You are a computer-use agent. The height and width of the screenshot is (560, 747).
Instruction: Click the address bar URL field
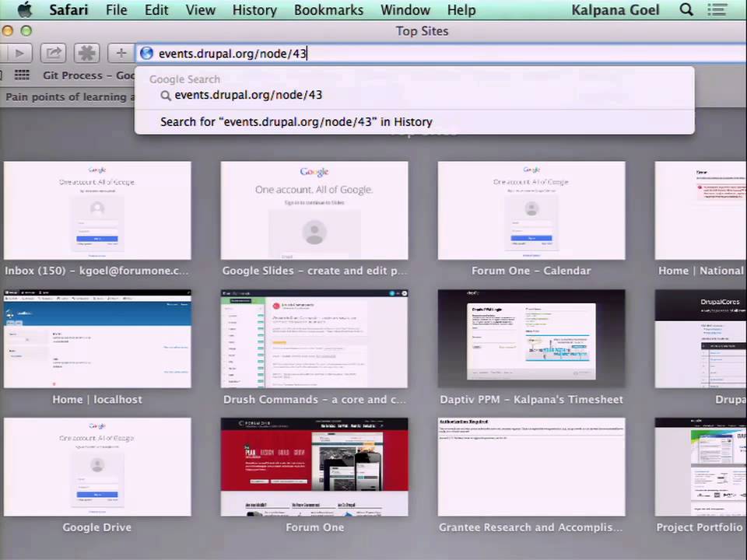click(440, 54)
